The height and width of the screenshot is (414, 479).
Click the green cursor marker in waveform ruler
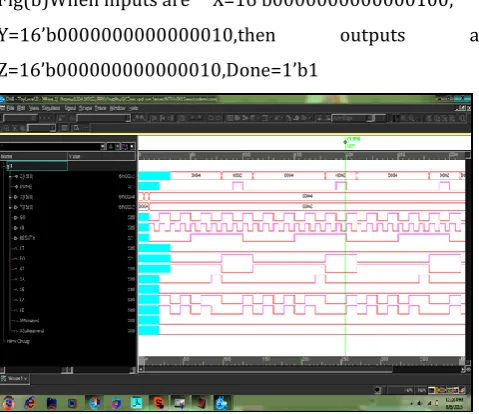point(345,142)
